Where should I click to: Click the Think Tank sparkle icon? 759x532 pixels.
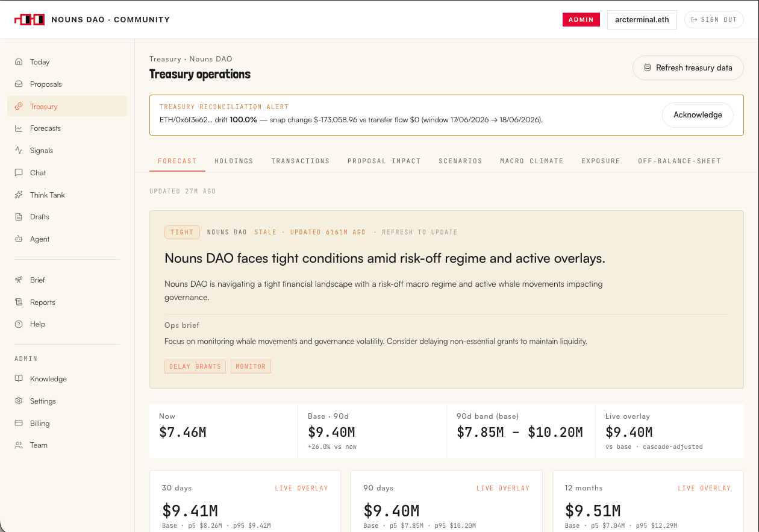(x=19, y=195)
